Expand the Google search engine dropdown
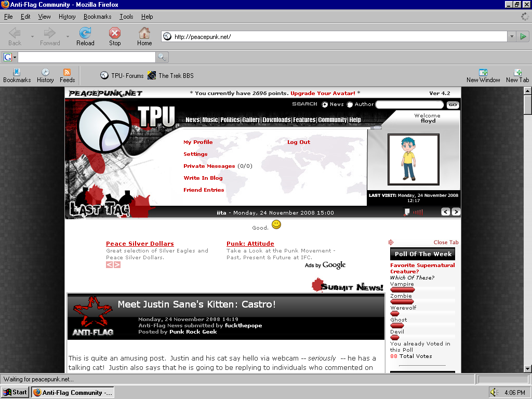 coord(10,57)
